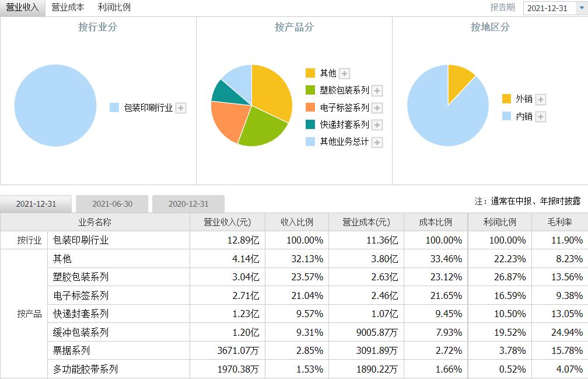
Task: Expand the plus icon beside 包装印刷行业
Action: coord(181,108)
